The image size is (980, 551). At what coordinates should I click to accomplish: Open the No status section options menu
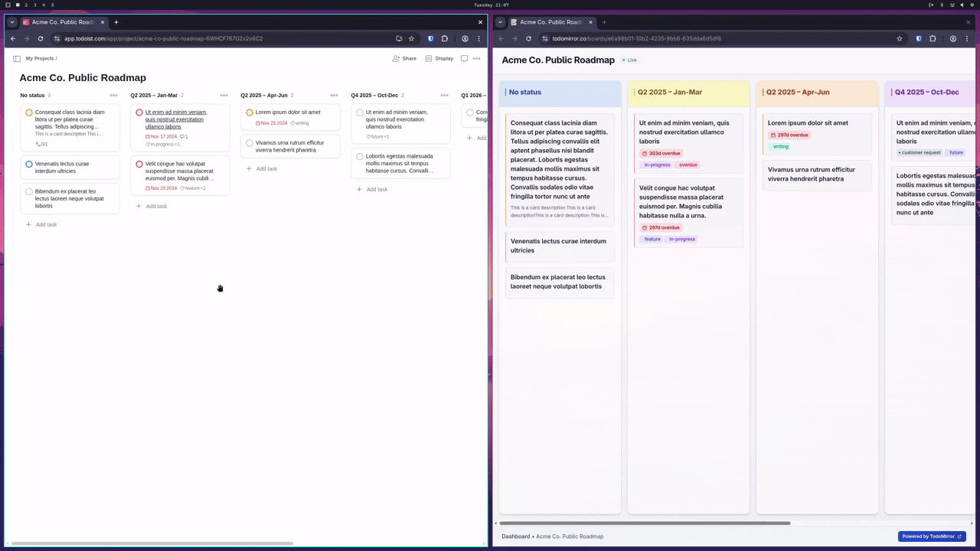pyautogui.click(x=113, y=96)
